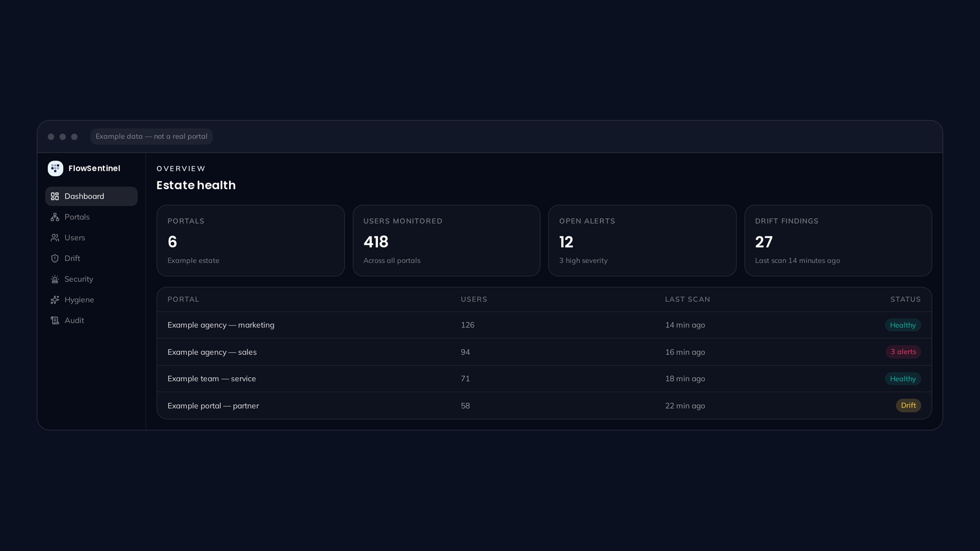Viewport: 980px width, 551px height.
Task: Click the Drift status badge for partner portal
Action: (x=908, y=405)
